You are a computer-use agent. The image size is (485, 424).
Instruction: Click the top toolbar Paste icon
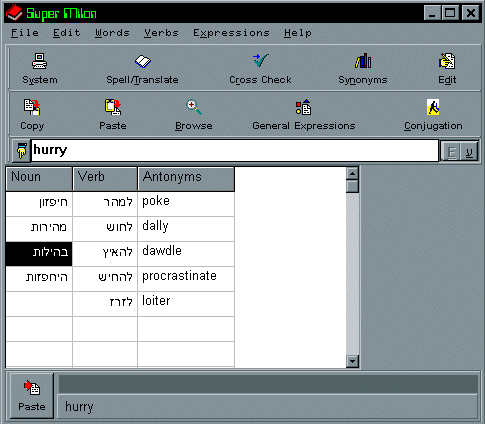pyautogui.click(x=113, y=107)
